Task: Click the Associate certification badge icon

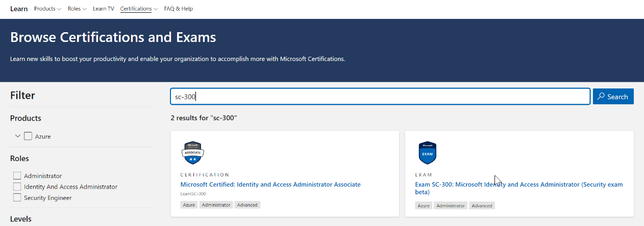Action: pyautogui.click(x=192, y=153)
